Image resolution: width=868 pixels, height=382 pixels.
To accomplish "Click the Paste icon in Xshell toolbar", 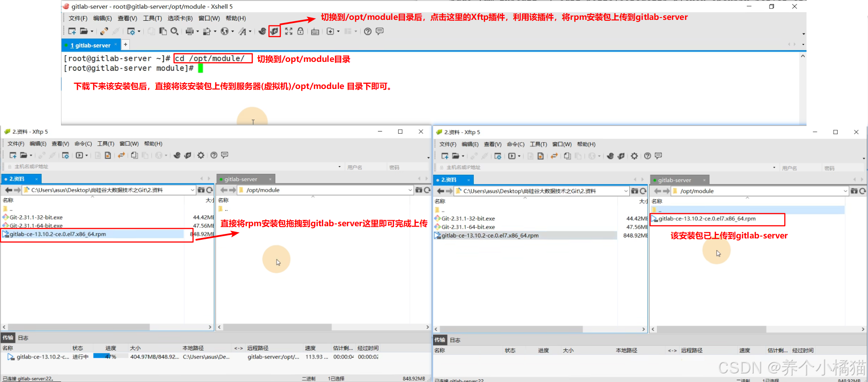I will 163,31.
